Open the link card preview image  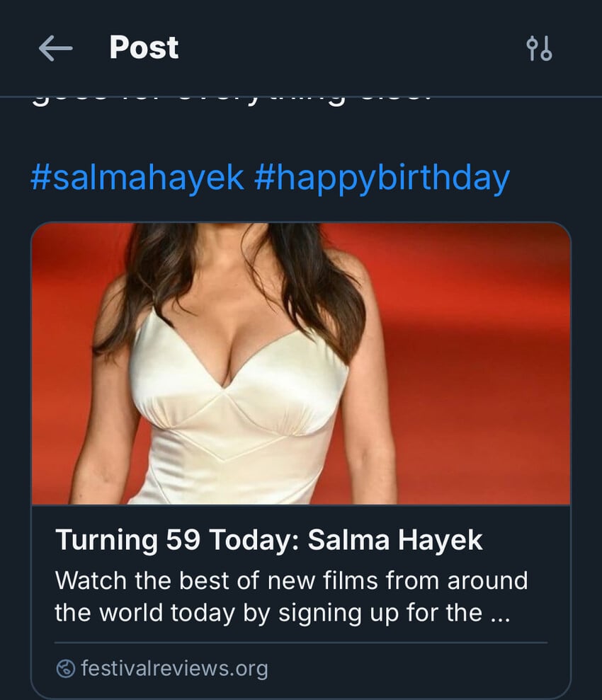(300, 364)
